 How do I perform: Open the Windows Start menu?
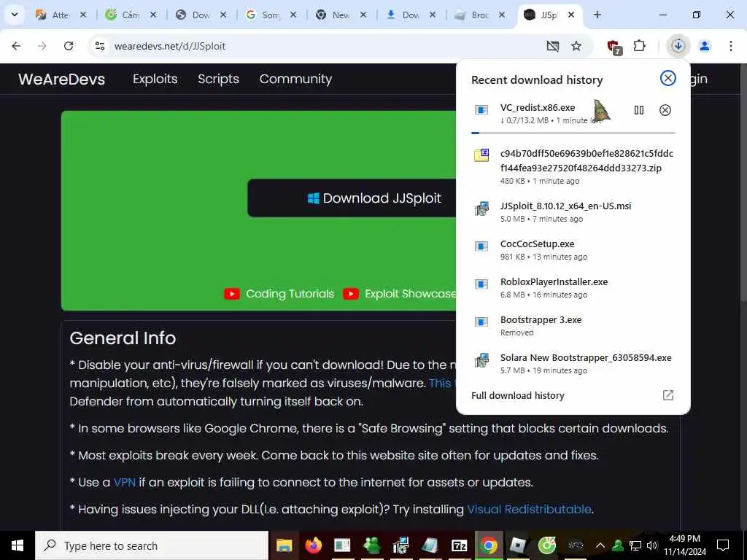pyautogui.click(x=18, y=545)
